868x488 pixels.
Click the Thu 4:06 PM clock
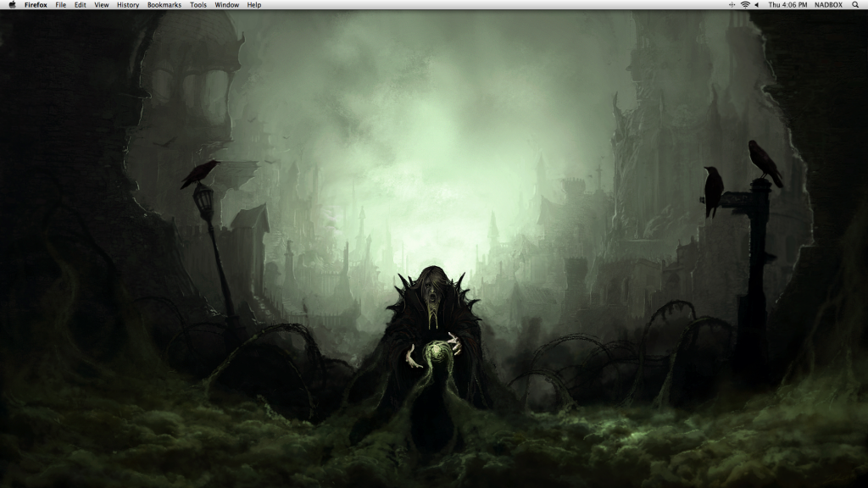coord(787,5)
